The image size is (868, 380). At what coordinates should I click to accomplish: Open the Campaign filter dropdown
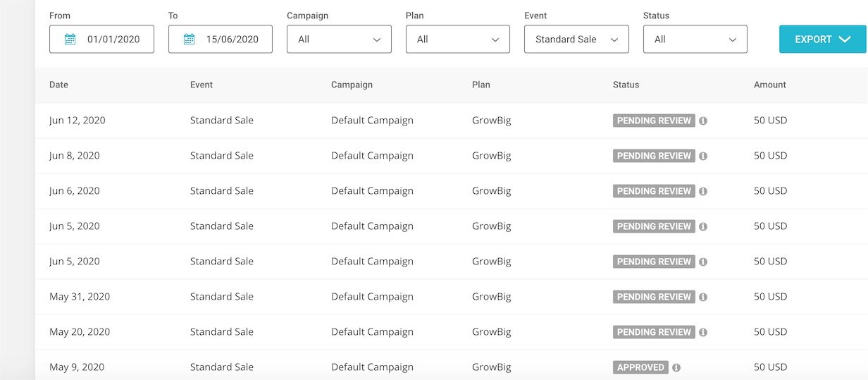pos(339,39)
